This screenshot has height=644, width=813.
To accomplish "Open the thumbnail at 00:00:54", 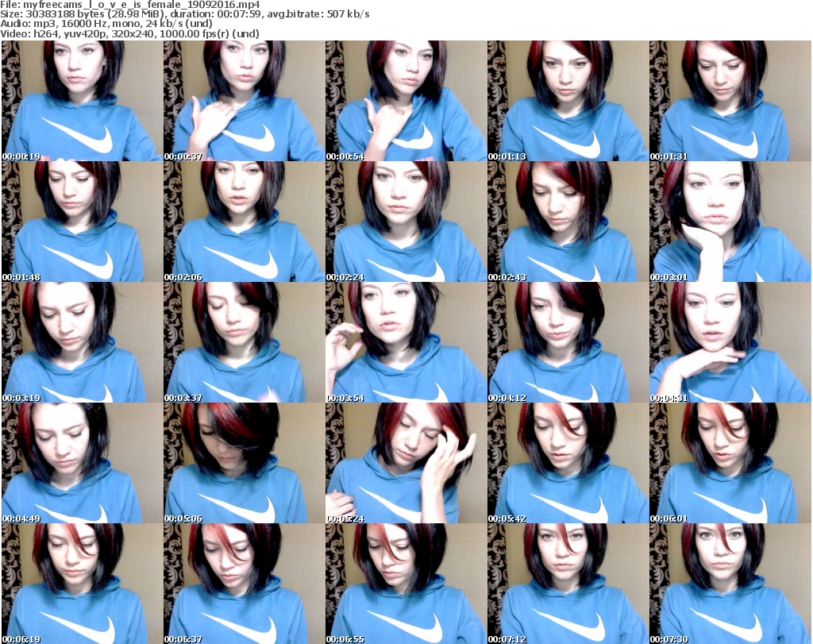I will coord(406,101).
